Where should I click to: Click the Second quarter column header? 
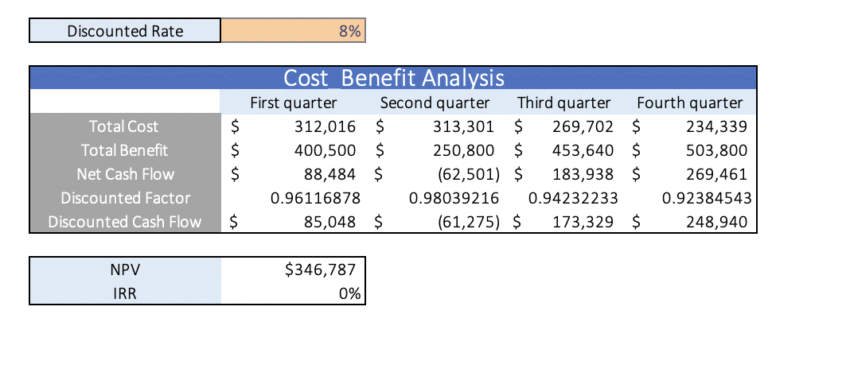pyautogui.click(x=435, y=102)
